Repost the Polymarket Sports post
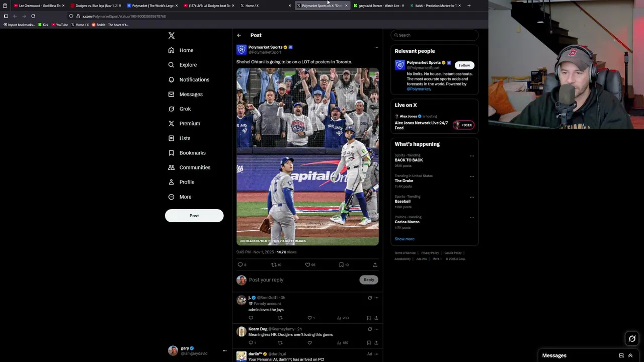Image resolution: width=644 pixels, height=362 pixels. click(274, 264)
